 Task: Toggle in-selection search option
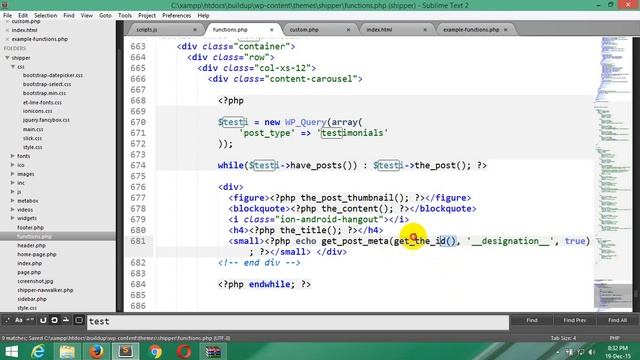pos(66,320)
